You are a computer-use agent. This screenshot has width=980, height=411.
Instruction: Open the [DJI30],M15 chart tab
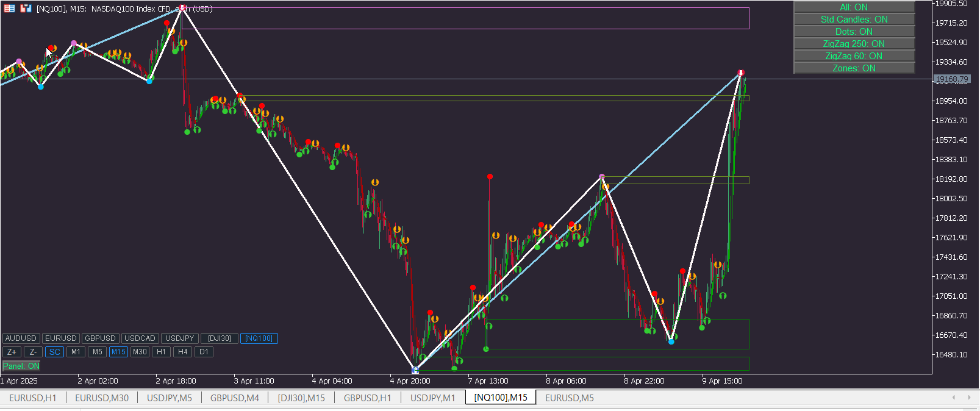[x=301, y=398]
